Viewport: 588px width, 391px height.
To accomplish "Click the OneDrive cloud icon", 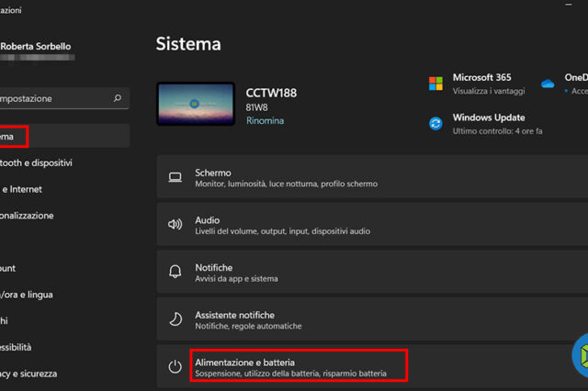I will tap(548, 84).
